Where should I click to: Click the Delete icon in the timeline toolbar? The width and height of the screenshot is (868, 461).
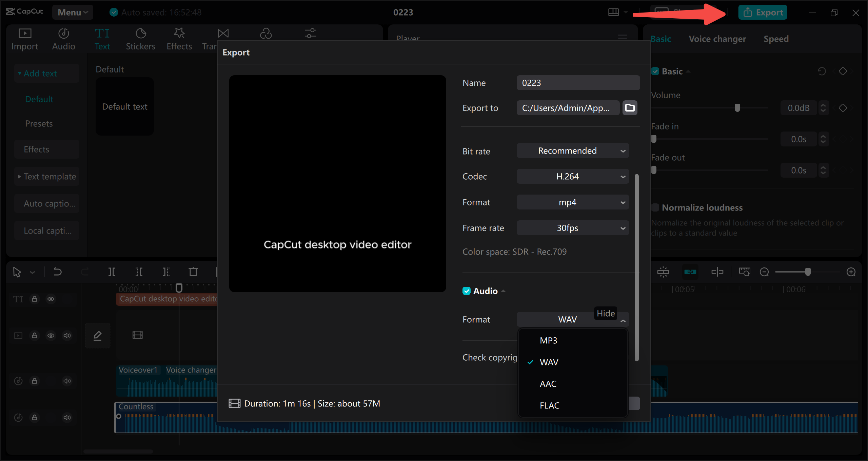coord(193,272)
